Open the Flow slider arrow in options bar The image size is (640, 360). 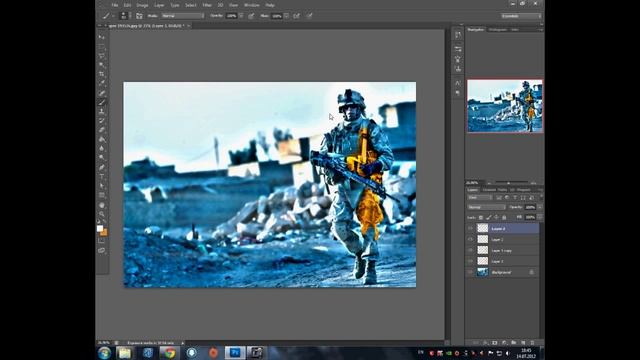pyautogui.click(x=287, y=16)
